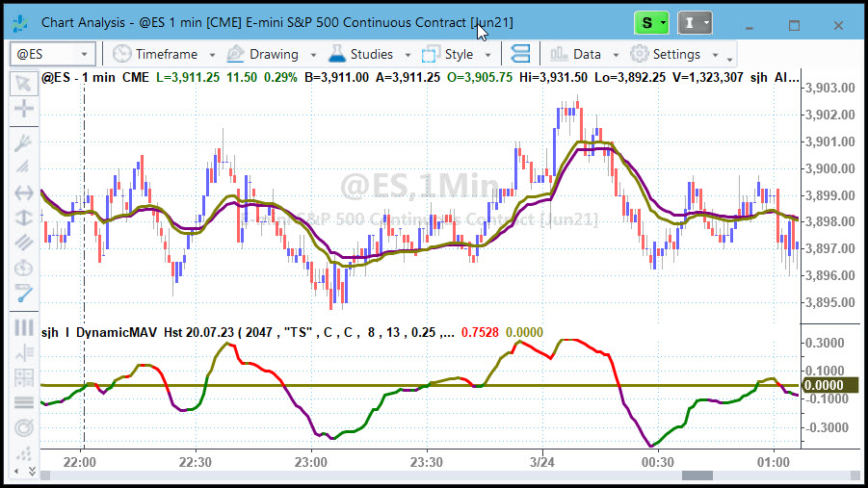The height and width of the screenshot is (488, 868).
Task: Choose the horizontal double-arrow drawing tool
Action: (x=23, y=193)
